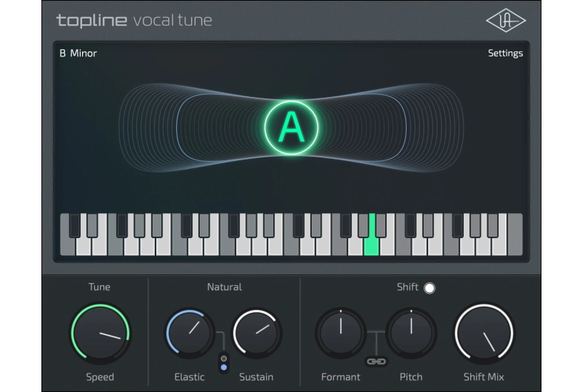Click the Universal Audio diamond logo
The height and width of the screenshot is (392, 585).
506,20
